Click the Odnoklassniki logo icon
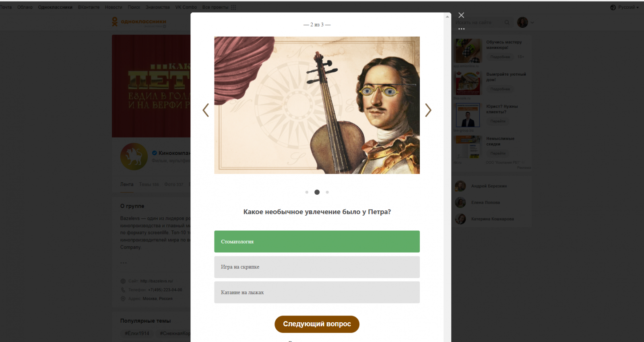This screenshot has width=644, height=342. pos(115,22)
